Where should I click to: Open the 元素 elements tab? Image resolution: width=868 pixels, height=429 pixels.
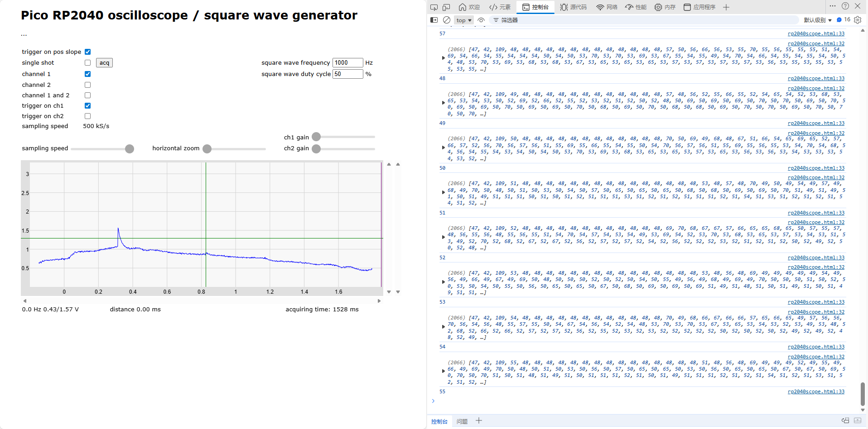coord(500,7)
